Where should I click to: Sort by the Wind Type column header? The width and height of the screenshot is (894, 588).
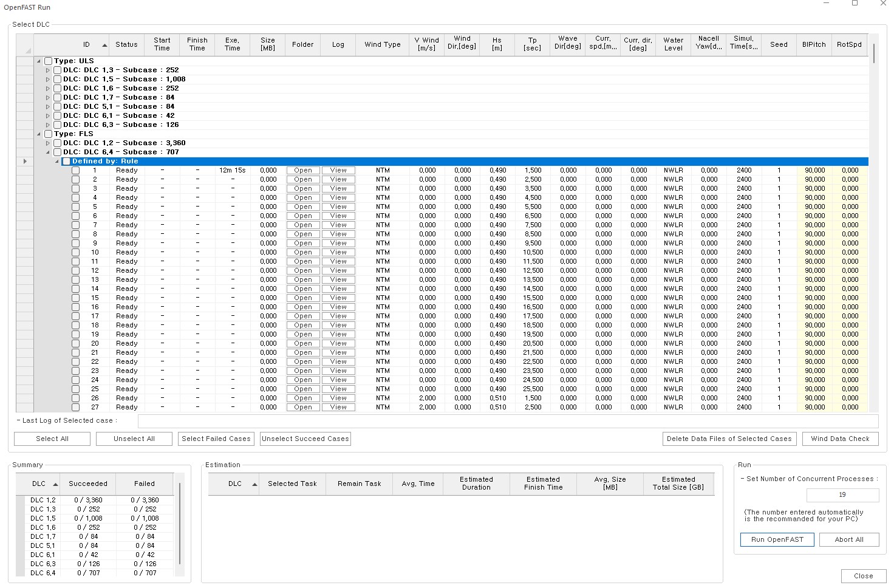(x=383, y=44)
